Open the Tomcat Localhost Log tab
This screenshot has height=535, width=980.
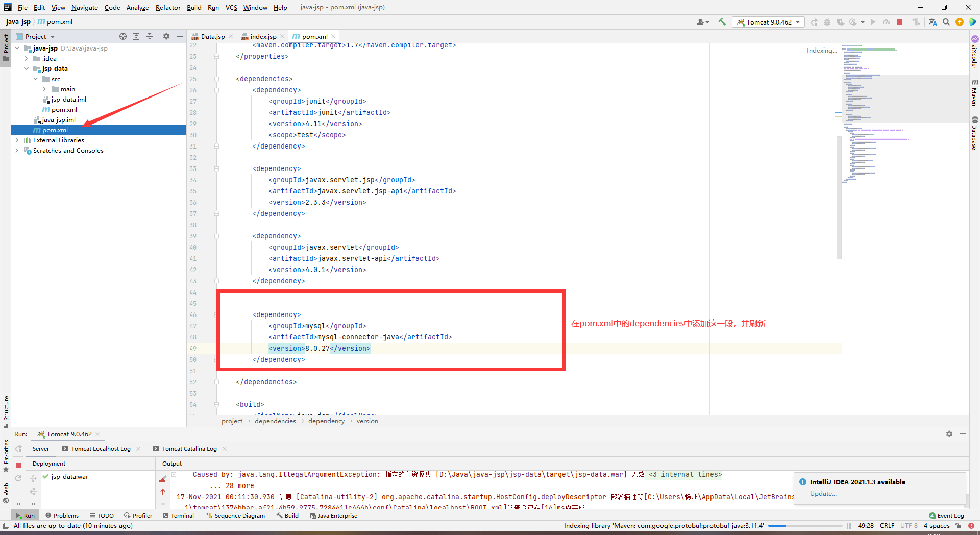point(101,449)
